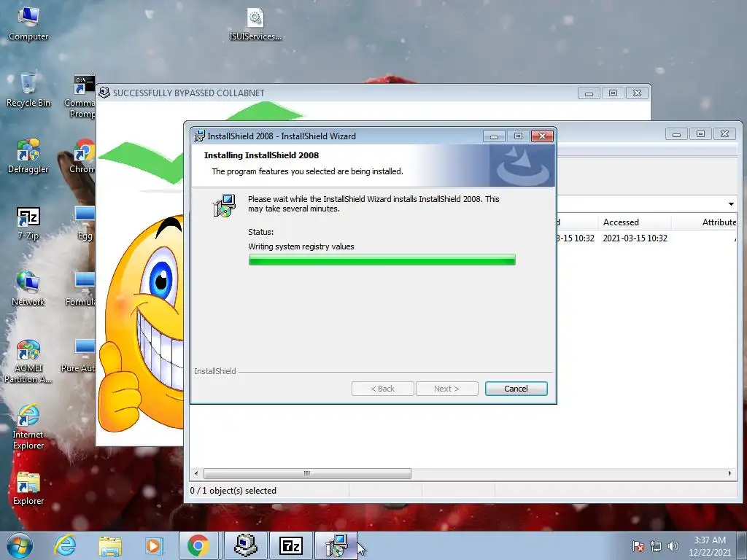Click the left scroll arrow in 7-Zip
This screenshot has width=747, height=560.
196,473
